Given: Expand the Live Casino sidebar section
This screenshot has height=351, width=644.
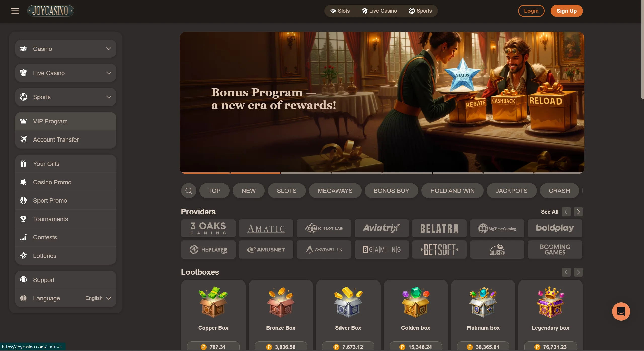Looking at the screenshot, I should coord(65,73).
